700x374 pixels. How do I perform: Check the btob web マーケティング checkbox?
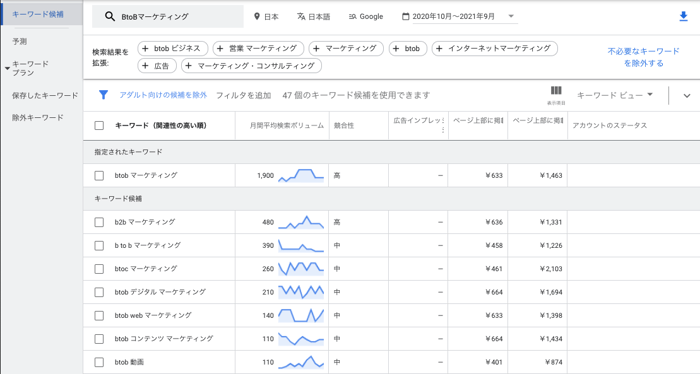pos(99,316)
